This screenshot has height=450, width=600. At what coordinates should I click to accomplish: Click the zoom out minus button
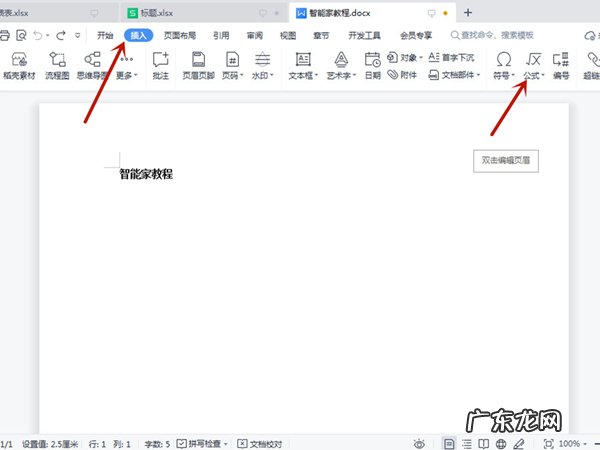[x=597, y=444]
